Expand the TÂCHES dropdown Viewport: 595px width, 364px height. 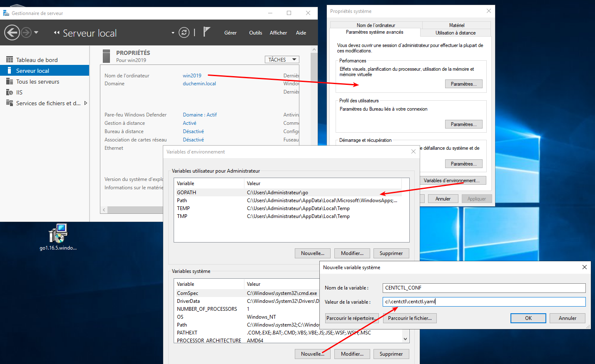(282, 59)
